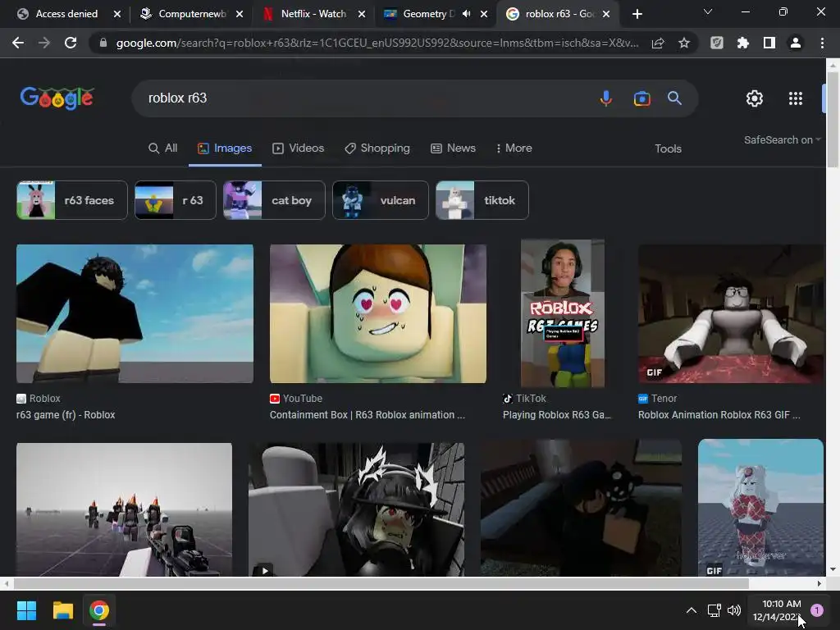Close the Netflix browser tab

[362, 14]
